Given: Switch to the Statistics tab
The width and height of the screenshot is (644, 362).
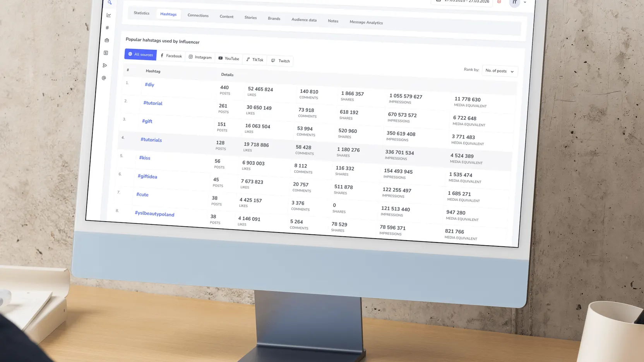Looking at the screenshot, I should coord(142,13).
